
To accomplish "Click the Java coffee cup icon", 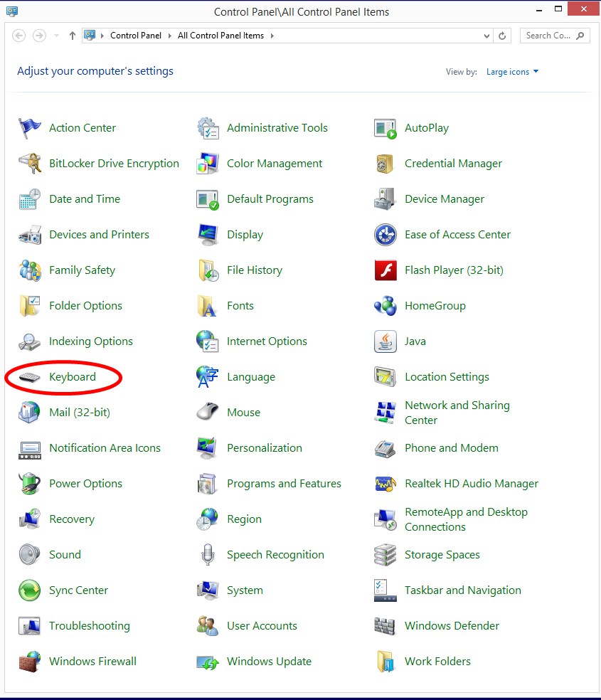I will (385, 341).
